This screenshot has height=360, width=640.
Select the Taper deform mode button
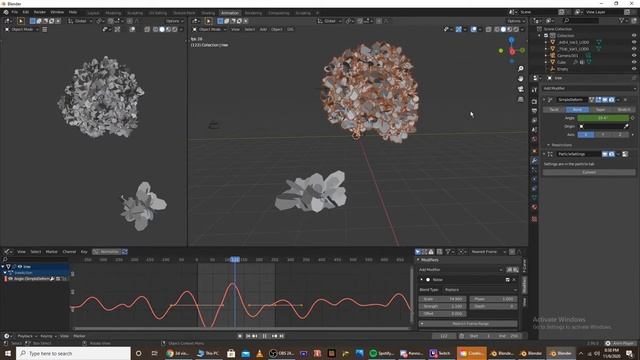600,110
